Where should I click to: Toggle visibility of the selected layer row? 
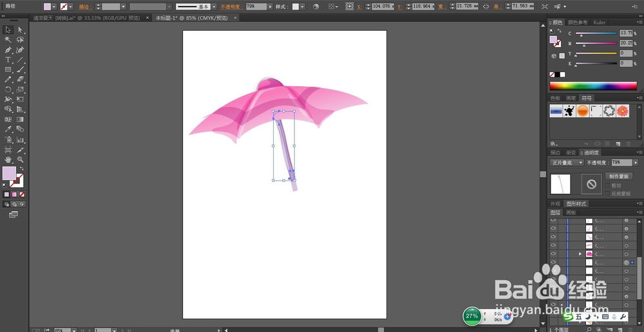[553, 263]
